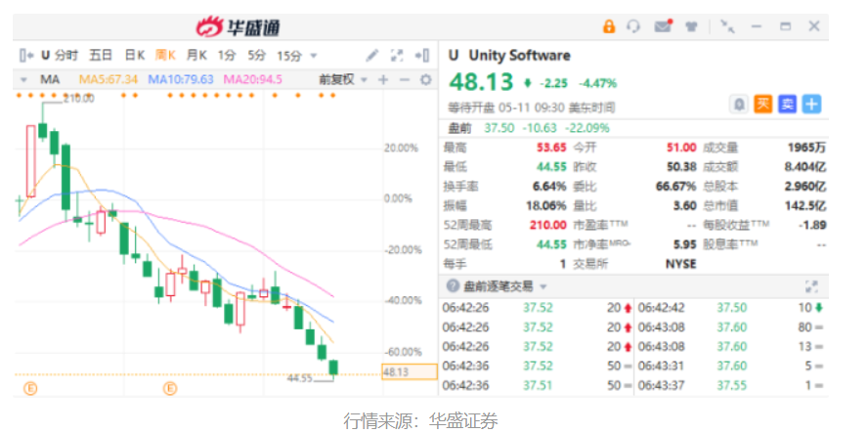This screenshot has width=868, height=434.
Task: Zoom out chart with minus icon
Action: (x=404, y=80)
